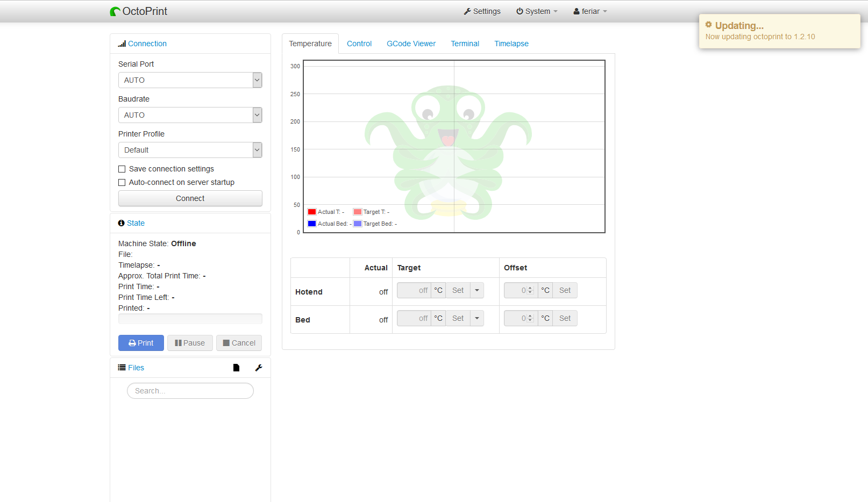The width and height of the screenshot is (868, 502).
Task: Click the Offset column header
Action: [x=515, y=268]
